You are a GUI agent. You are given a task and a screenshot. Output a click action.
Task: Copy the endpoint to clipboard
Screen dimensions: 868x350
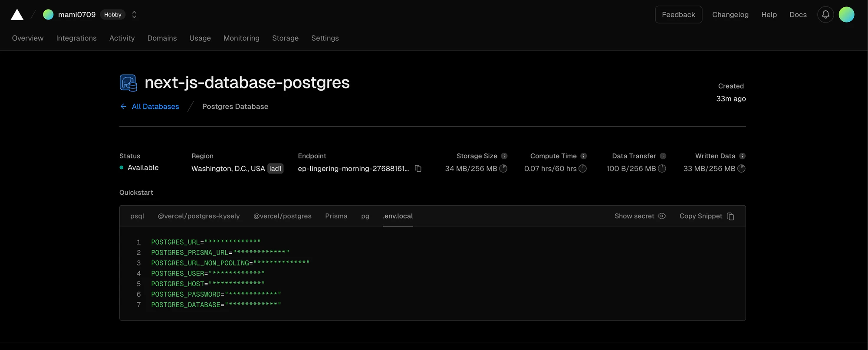[x=418, y=168]
